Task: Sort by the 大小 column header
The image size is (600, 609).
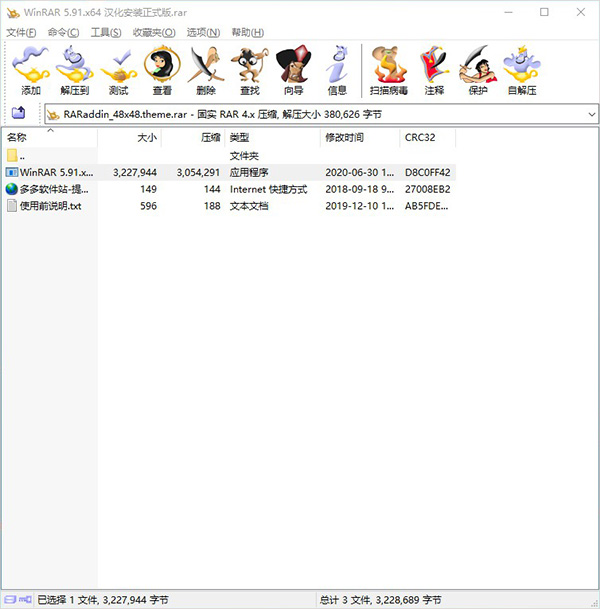Action: pos(130,137)
